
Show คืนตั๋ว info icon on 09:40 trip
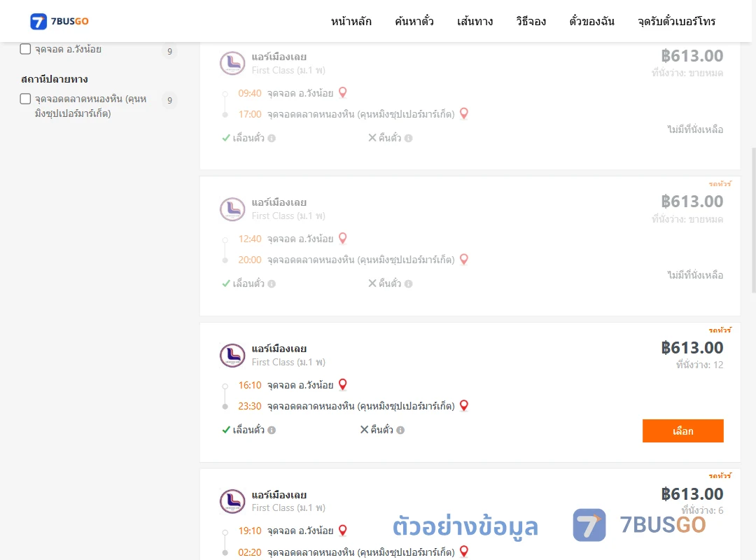(408, 139)
